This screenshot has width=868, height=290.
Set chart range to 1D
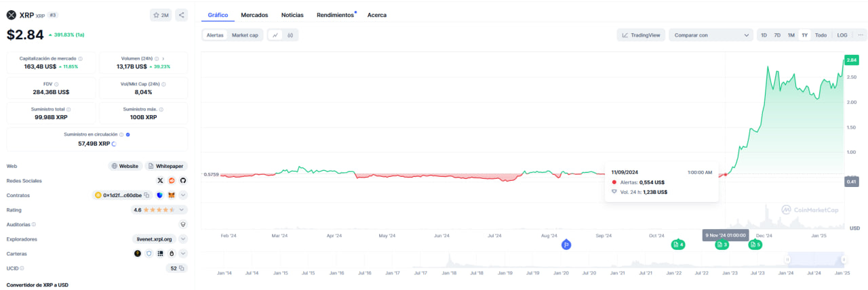click(x=764, y=35)
